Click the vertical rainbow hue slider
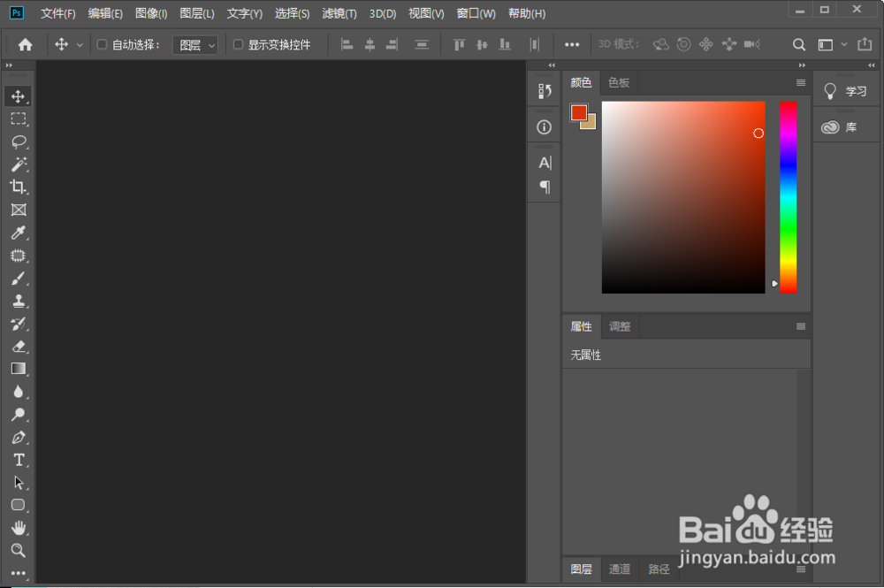Screen dimensions: 884x588 tap(788, 197)
